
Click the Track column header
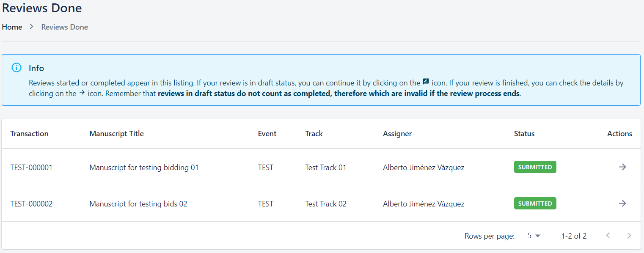click(314, 134)
